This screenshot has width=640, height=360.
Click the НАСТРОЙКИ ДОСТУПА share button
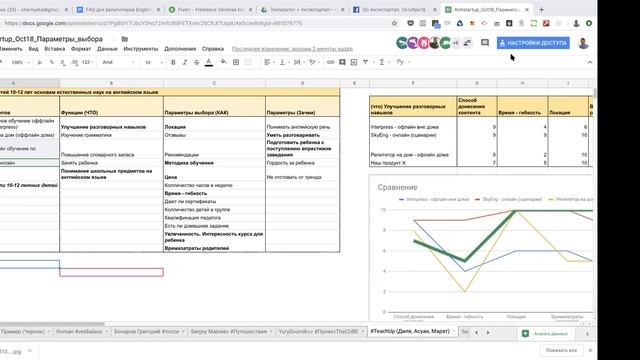(x=533, y=43)
